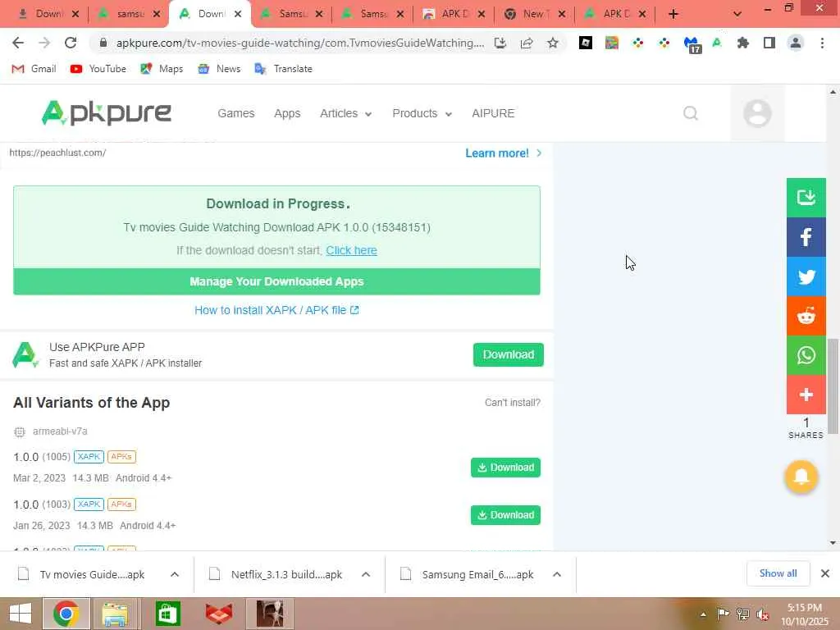Click the Can't install? link

point(512,402)
